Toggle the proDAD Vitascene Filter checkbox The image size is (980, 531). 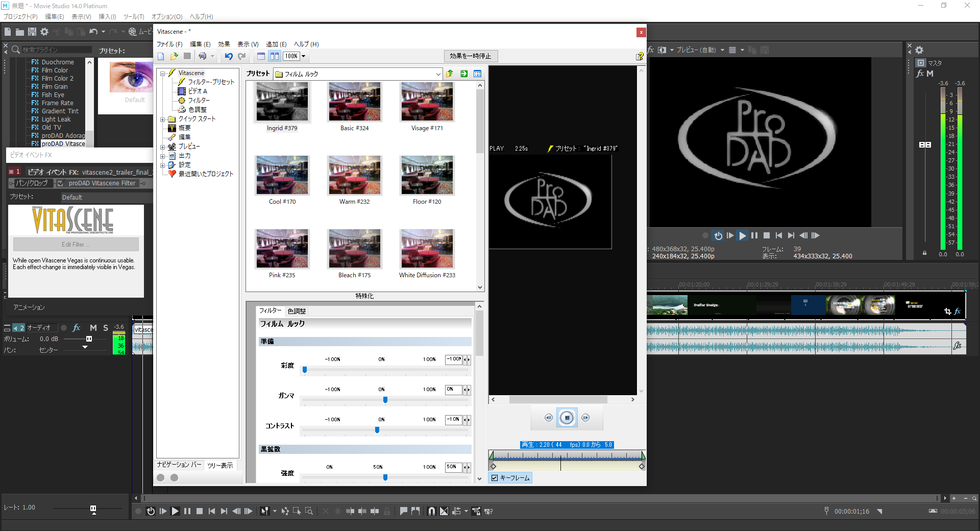click(60, 183)
